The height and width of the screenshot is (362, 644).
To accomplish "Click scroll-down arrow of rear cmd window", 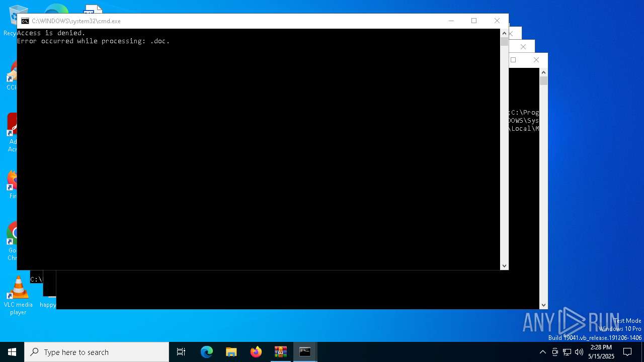I will (543, 305).
